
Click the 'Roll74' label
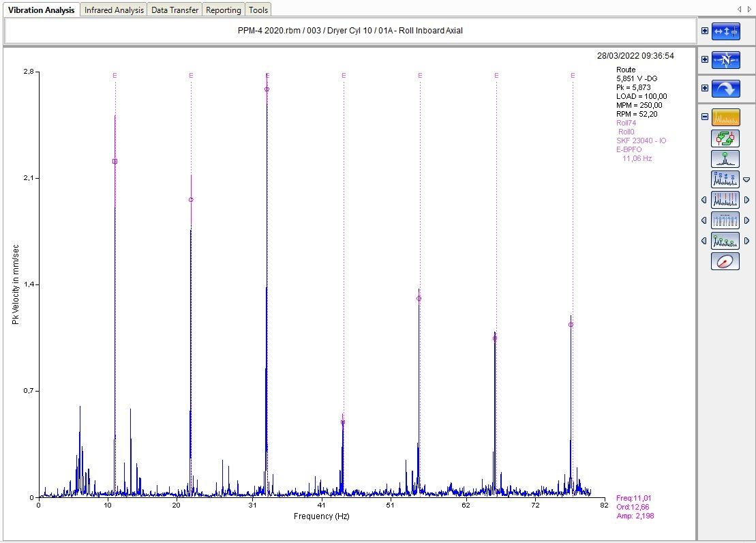626,123
